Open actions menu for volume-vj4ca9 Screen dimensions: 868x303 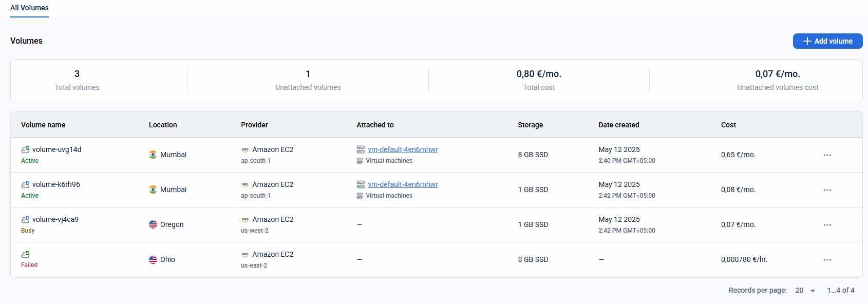point(827,225)
